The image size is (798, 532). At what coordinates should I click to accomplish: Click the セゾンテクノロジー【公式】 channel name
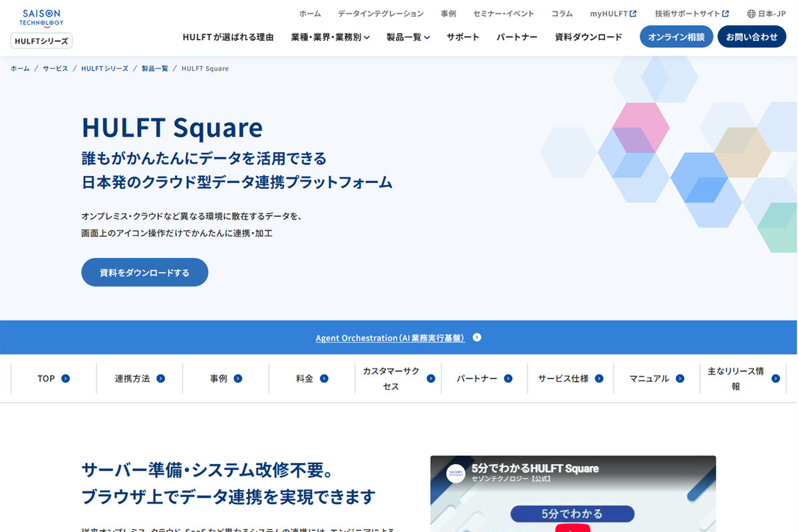[x=511, y=479]
